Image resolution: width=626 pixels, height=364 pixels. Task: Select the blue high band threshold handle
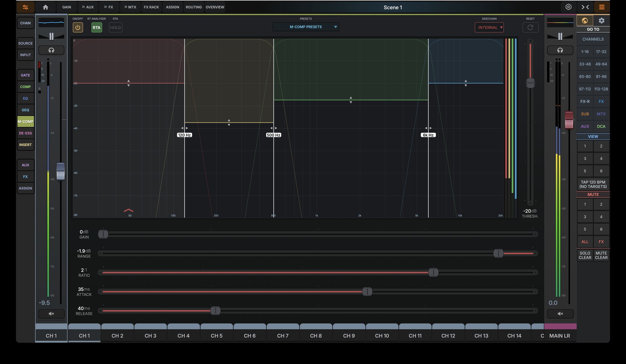pos(466,83)
